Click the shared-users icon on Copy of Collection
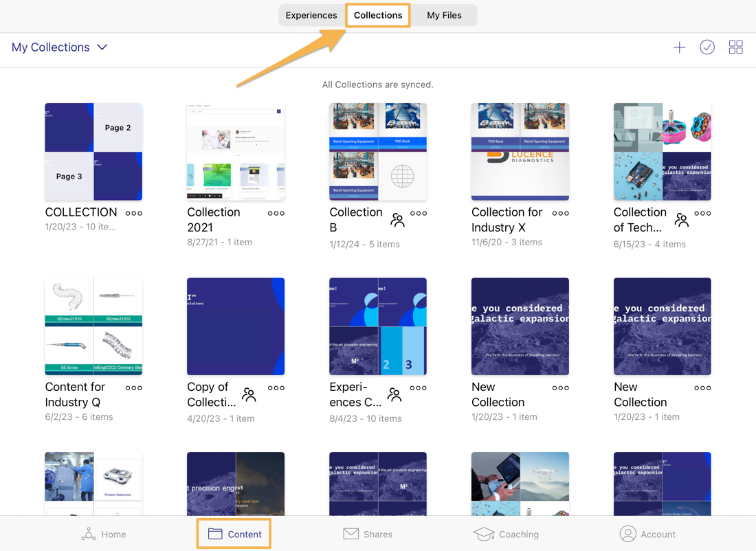The image size is (756, 551). pos(248,395)
